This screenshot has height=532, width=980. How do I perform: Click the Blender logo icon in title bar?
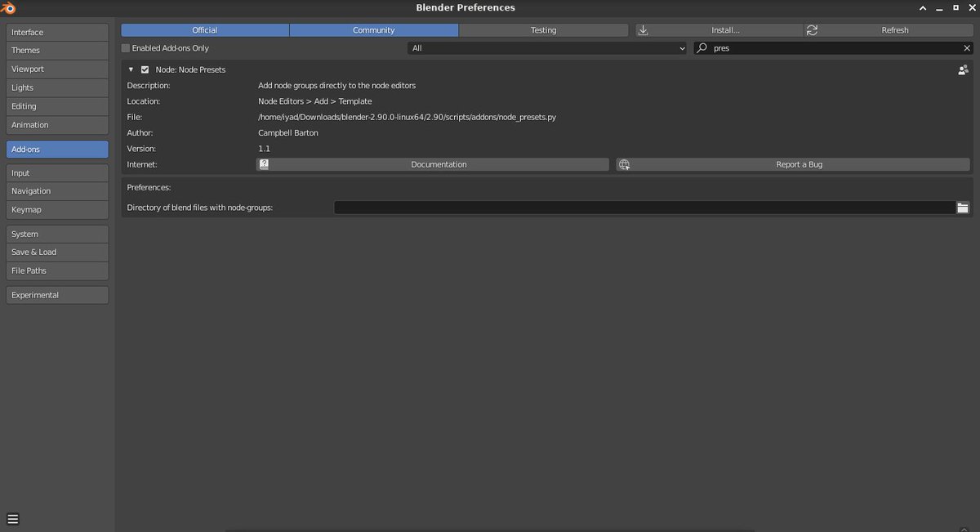point(9,7)
